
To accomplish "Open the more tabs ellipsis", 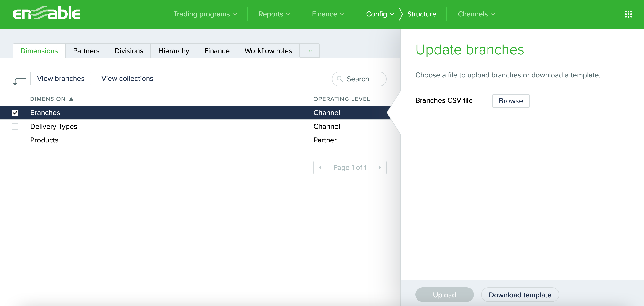I will click(309, 51).
